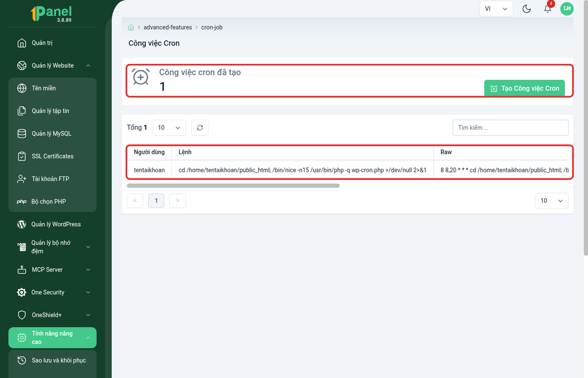This screenshot has height=378, width=588.
Task: Click the refresh table icon button
Action: 200,128
